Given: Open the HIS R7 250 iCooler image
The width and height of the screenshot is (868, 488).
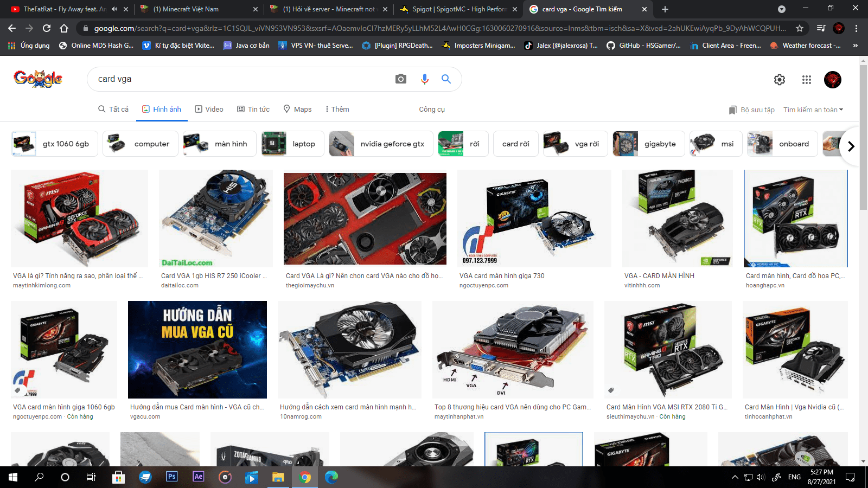Looking at the screenshot, I should pyautogui.click(x=216, y=219).
